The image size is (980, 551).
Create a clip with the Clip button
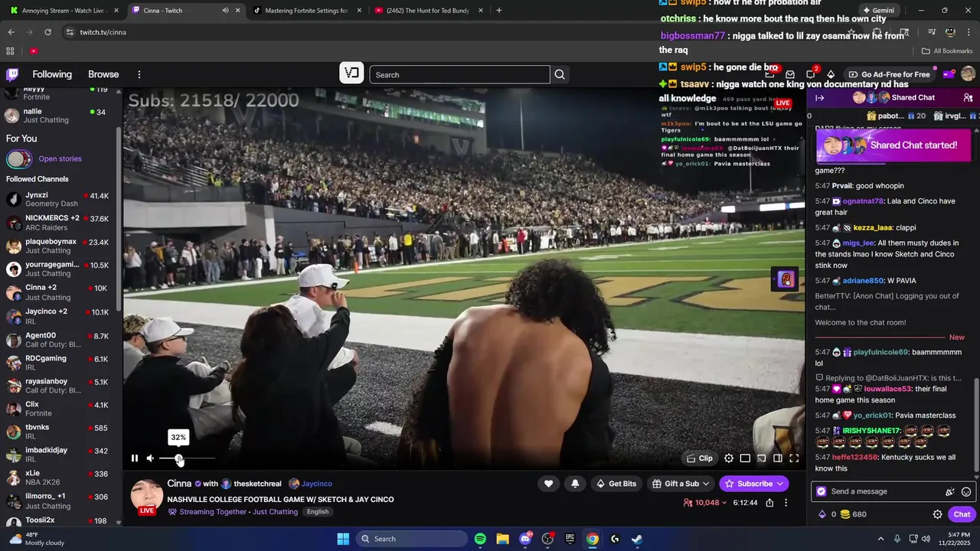[x=700, y=458]
